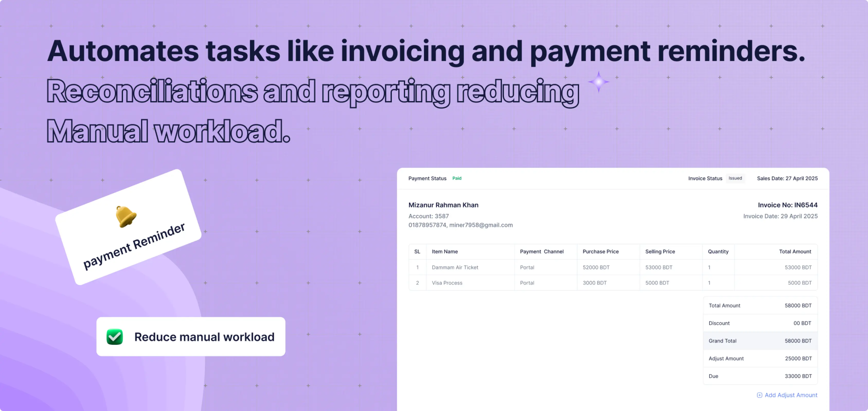The image size is (868, 411).
Task: Select the Reduce manual workload badge
Action: coord(191,337)
